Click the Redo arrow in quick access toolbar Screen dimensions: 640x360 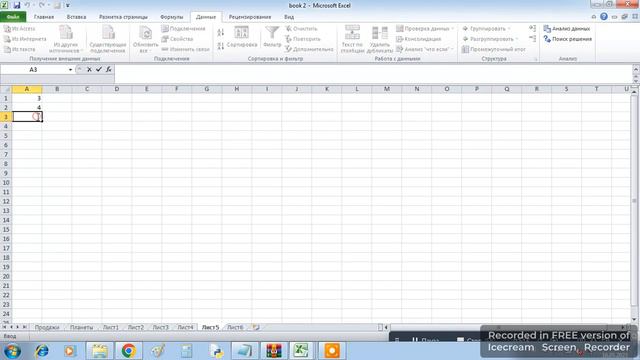click(42, 5)
